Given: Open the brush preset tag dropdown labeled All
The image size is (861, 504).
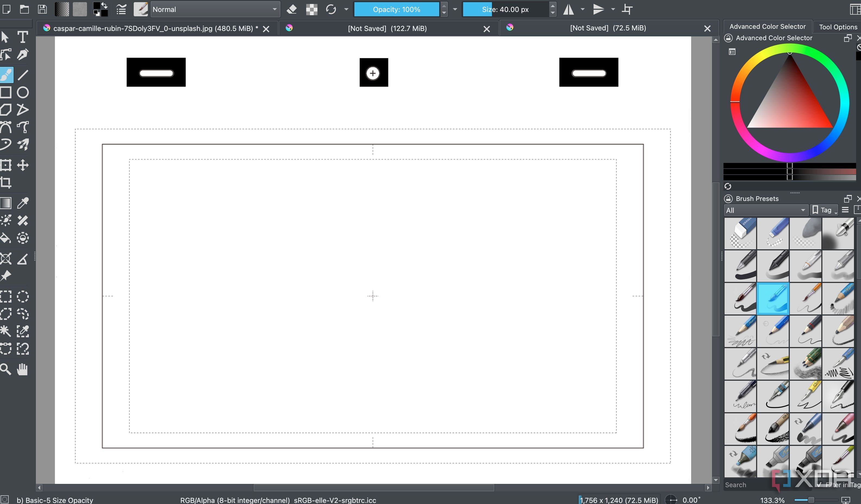Looking at the screenshot, I should [765, 210].
